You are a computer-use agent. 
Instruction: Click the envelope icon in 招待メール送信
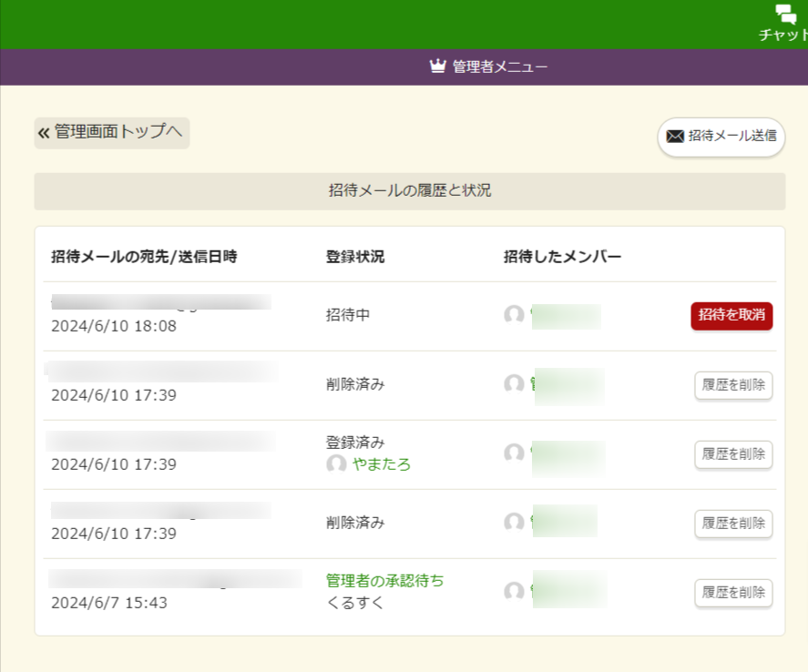pyautogui.click(x=675, y=137)
